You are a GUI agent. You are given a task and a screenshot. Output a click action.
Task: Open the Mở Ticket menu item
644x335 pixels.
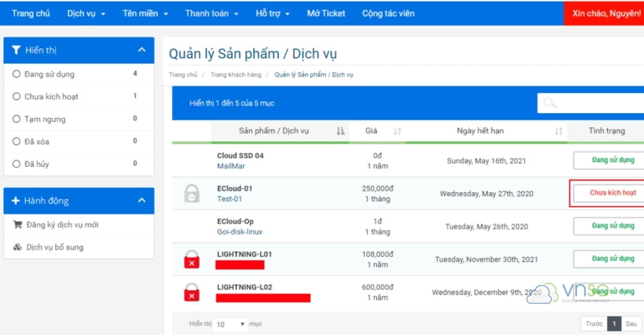pos(326,13)
